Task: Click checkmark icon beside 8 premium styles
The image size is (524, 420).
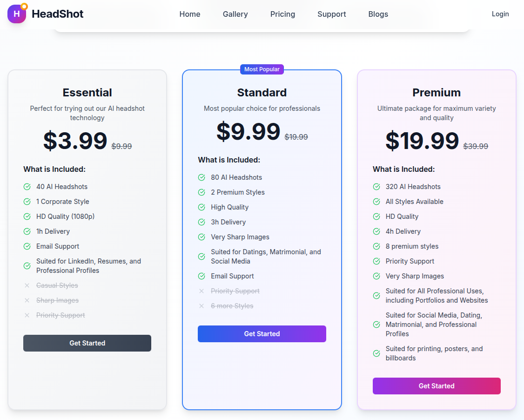Action: click(376, 246)
